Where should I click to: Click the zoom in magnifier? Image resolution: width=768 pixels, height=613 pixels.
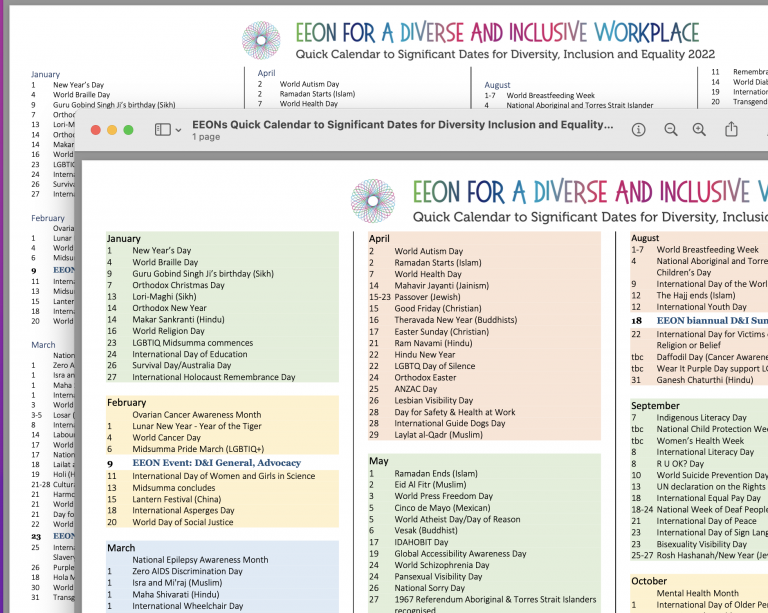click(x=699, y=129)
